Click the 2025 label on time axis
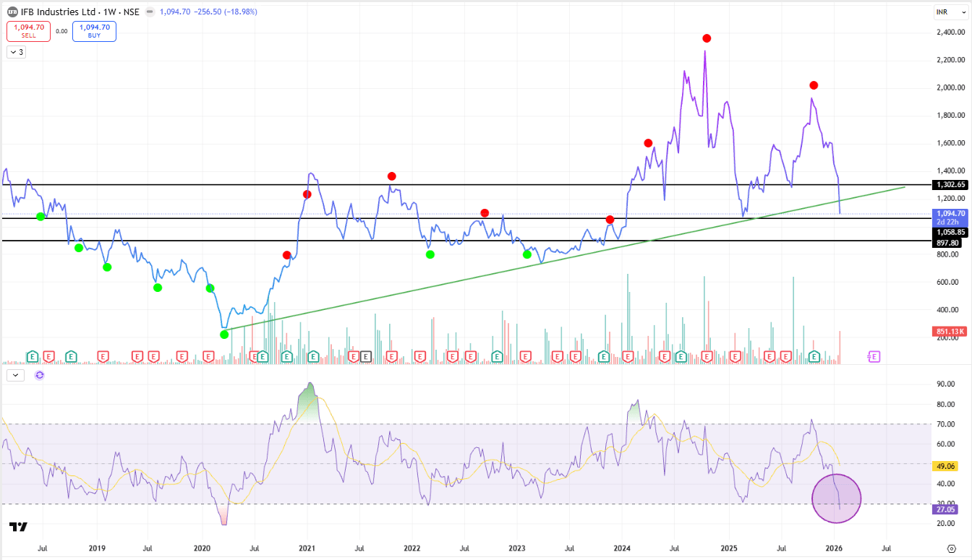Viewport: 972px width, 560px height. [x=728, y=548]
